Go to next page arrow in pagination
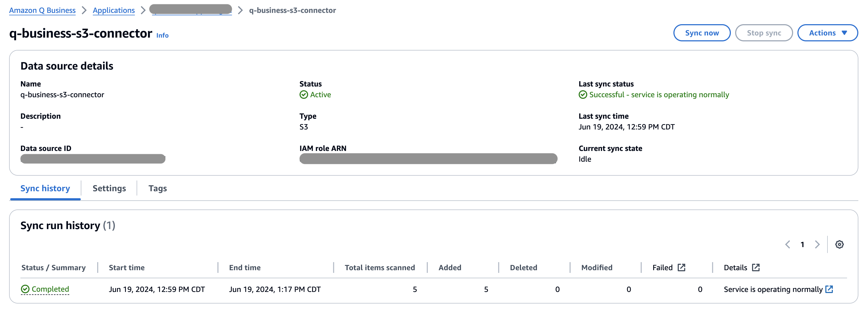The height and width of the screenshot is (318, 868). (817, 244)
